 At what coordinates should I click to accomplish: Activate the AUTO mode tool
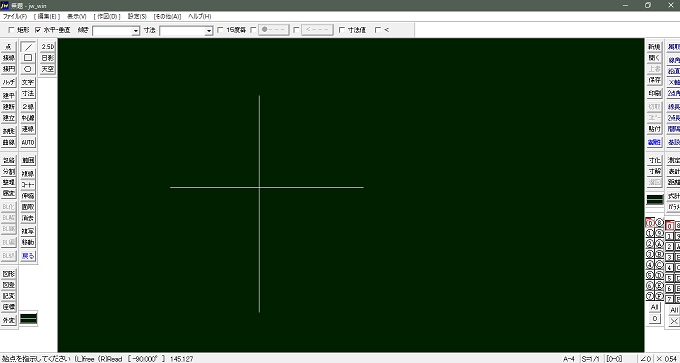tap(28, 142)
